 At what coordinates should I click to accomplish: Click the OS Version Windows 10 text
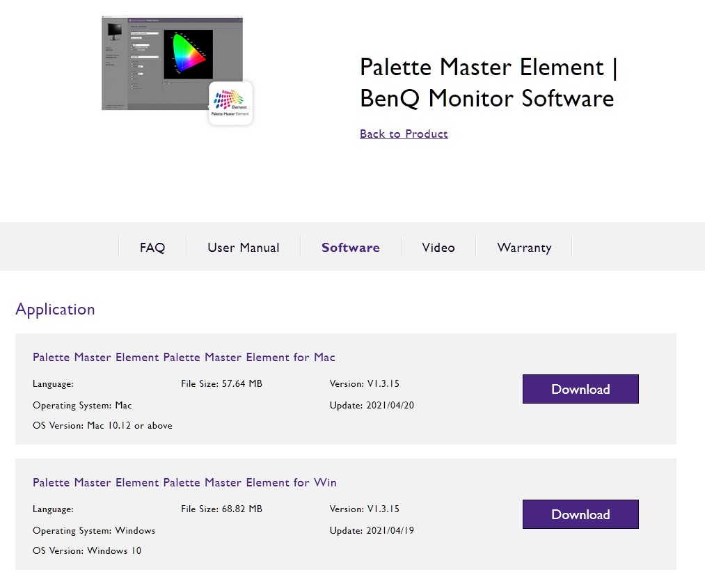coord(87,550)
